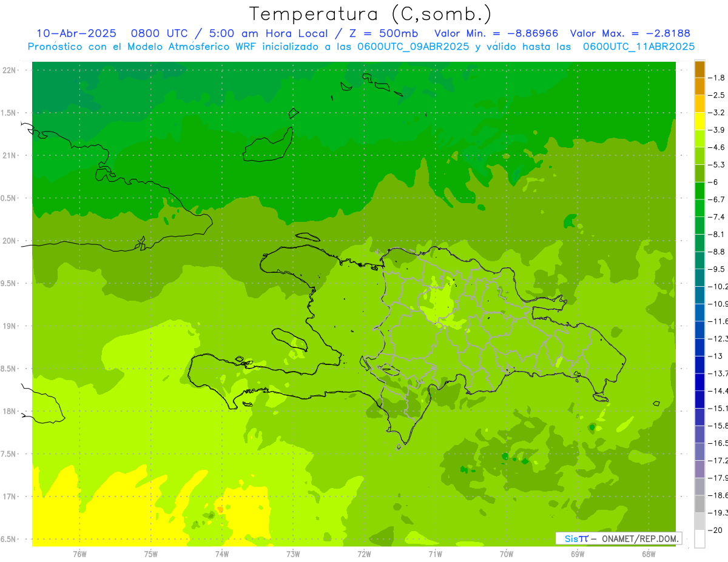
Task: Click the '-20' colorbar label
Action: [715, 530]
